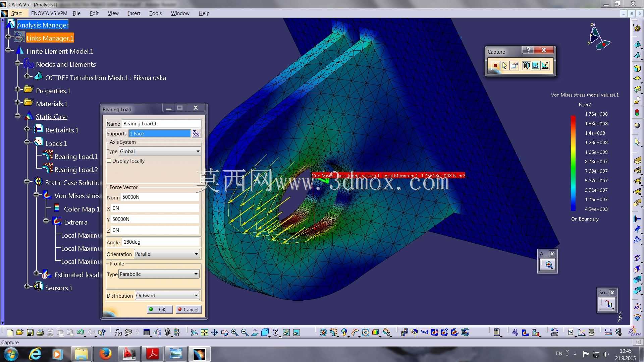Open the Window menu
This screenshot has width=644, height=362.
pos(180,13)
